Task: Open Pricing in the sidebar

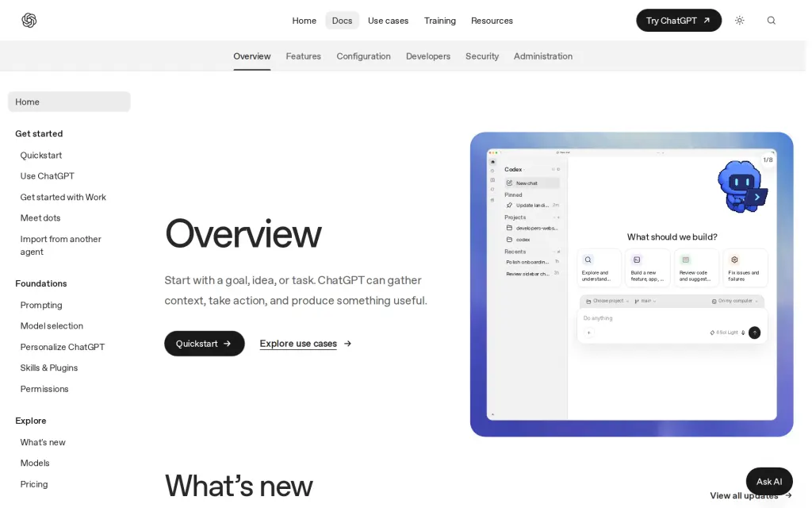Action: [33, 484]
